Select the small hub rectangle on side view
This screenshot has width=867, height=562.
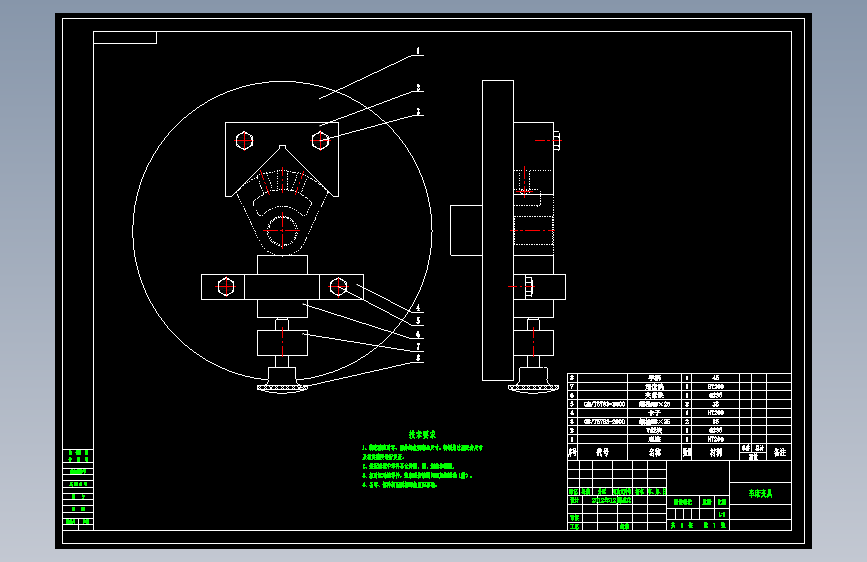(x=467, y=231)
